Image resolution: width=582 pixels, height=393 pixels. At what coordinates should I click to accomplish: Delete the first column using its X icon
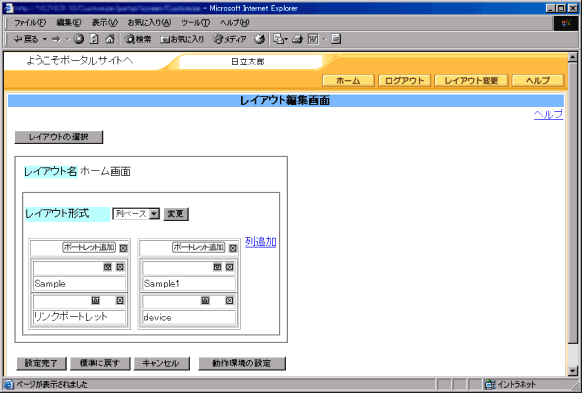click(123, 248)
